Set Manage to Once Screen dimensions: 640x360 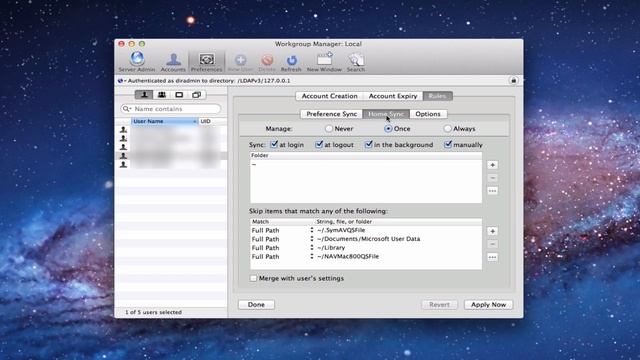(388, 129)
